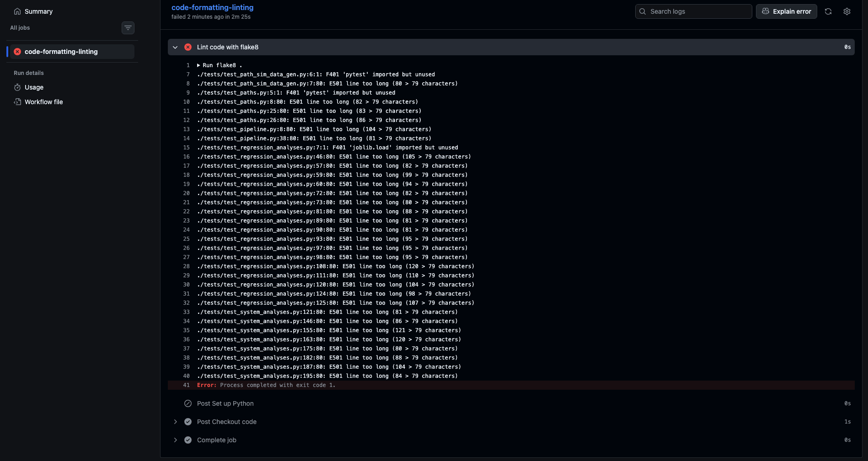This screenshot has height=461, width=868.
Task: Open the log settings gear icon
Action: point(847,11)
